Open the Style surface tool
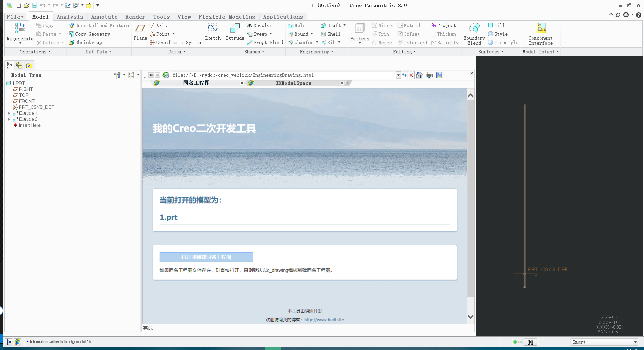Viewport: 644px width, 350px height. [498, 34]
